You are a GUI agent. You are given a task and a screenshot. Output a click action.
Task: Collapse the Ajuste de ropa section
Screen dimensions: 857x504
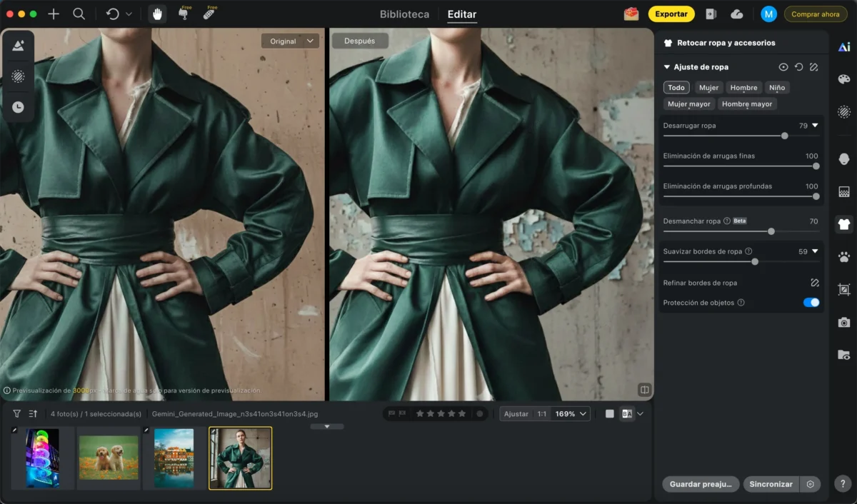[667, 67]
